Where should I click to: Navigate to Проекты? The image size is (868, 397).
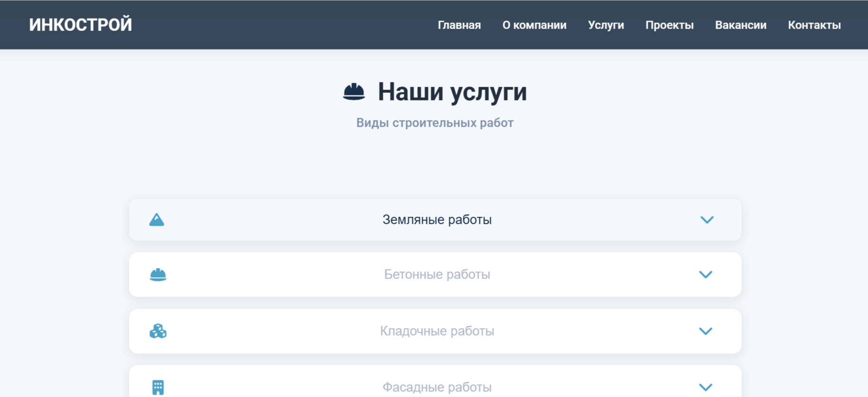pyautogui.click(x=669, y=25)
